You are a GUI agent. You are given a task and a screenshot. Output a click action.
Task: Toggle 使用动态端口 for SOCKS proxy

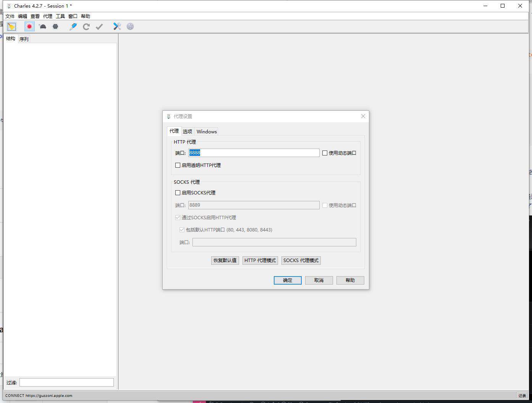325,205
